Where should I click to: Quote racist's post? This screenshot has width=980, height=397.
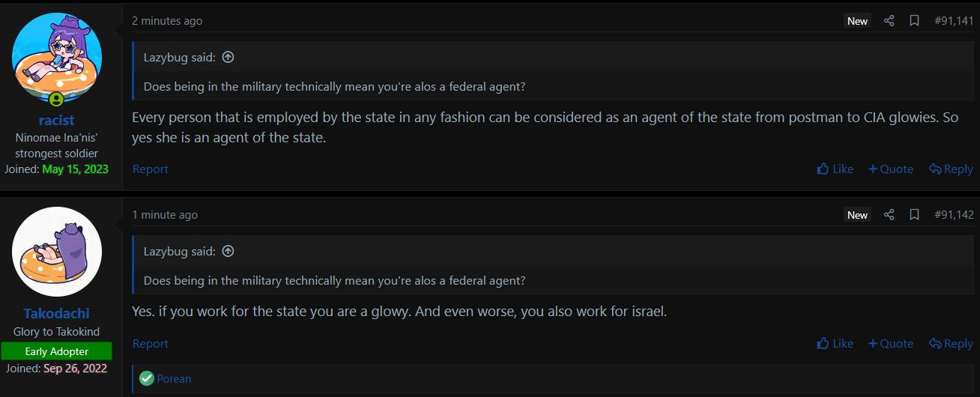[891, 169]
